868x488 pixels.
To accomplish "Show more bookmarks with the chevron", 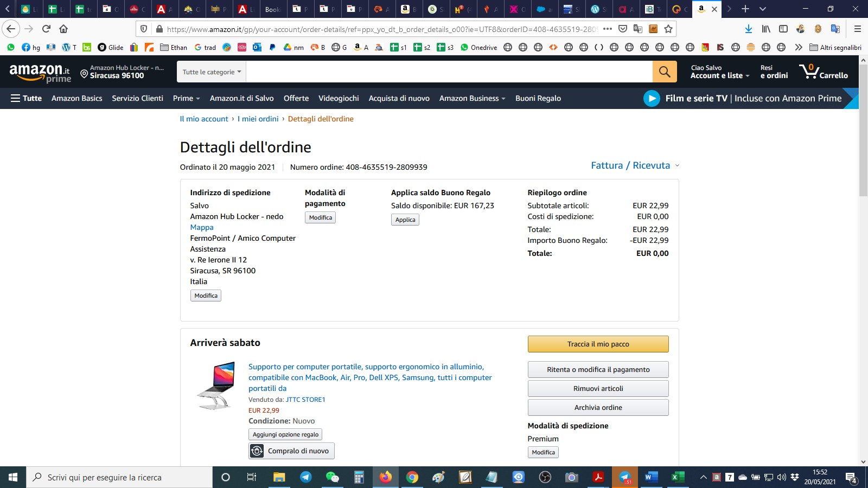I will [799, 47].
